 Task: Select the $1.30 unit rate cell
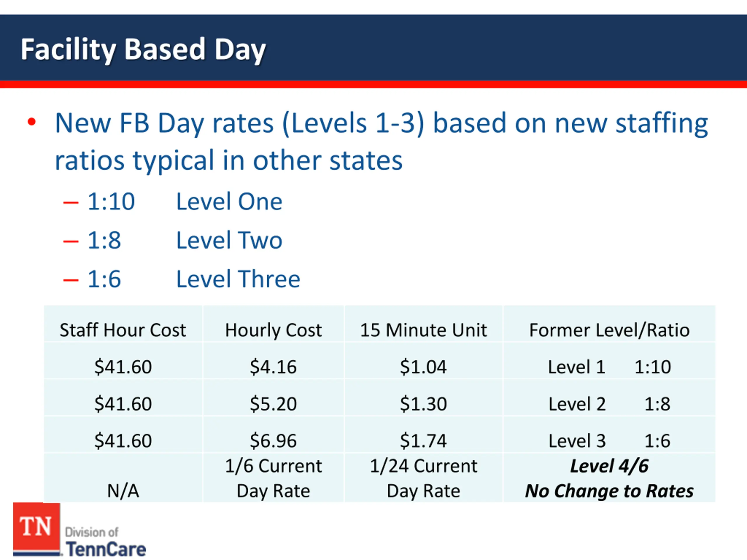(x=423, y=404)
